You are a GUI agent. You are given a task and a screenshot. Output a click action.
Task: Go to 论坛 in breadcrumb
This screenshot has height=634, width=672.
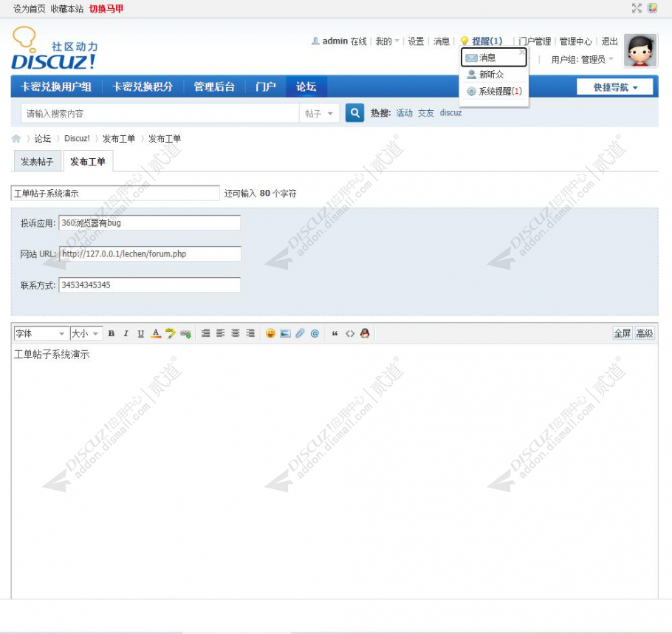[42, 139]
